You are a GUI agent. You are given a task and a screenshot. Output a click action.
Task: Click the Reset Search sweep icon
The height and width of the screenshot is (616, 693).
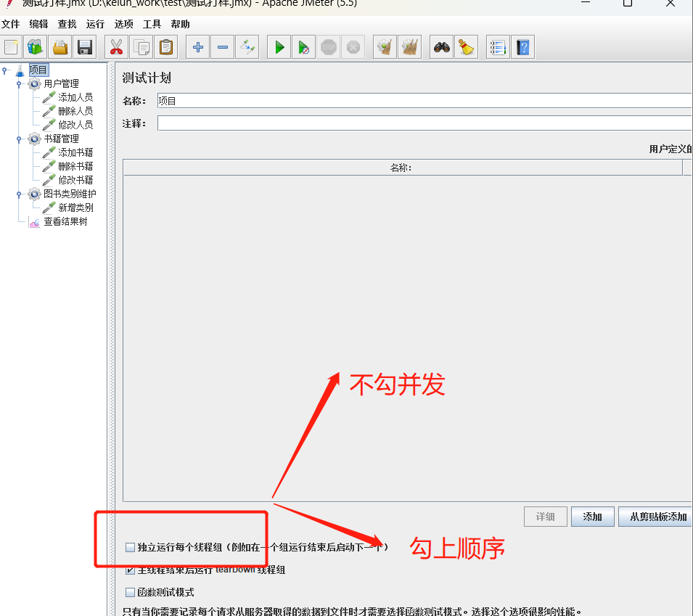467,47
